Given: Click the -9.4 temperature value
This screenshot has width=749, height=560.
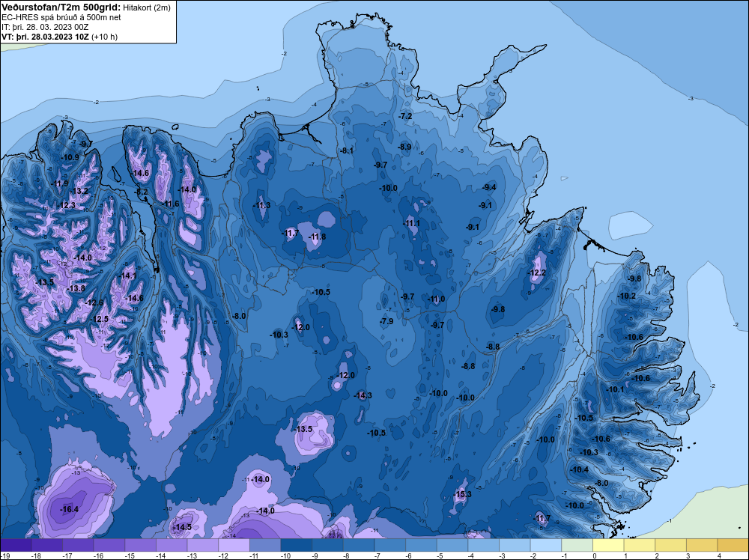Looking at the screenshot, I should point(489,188).
